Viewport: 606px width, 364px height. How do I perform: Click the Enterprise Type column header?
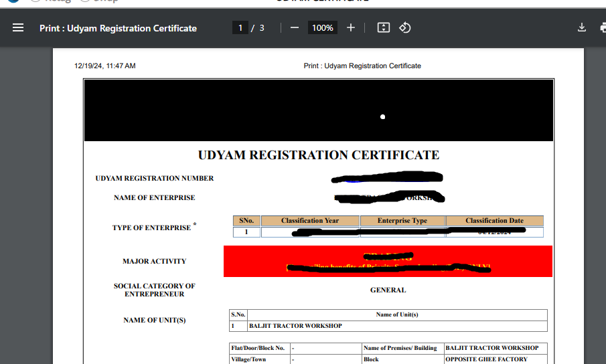402,221
